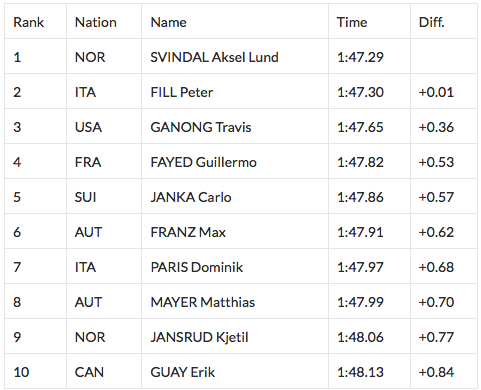This screenshot has height=390, width=481.
Task: Select JANKA Carlo row name
Action: 191,197
